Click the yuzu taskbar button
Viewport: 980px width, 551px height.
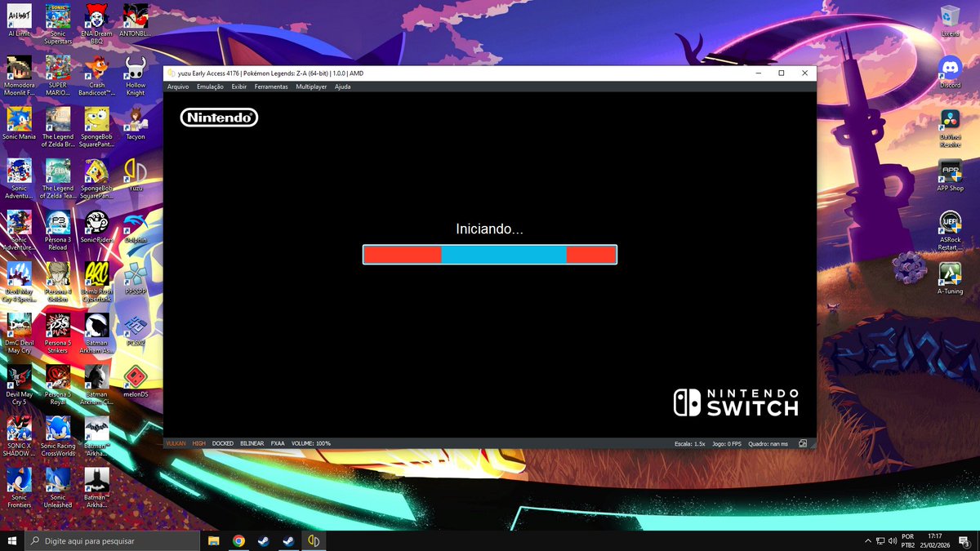(314, 540)
